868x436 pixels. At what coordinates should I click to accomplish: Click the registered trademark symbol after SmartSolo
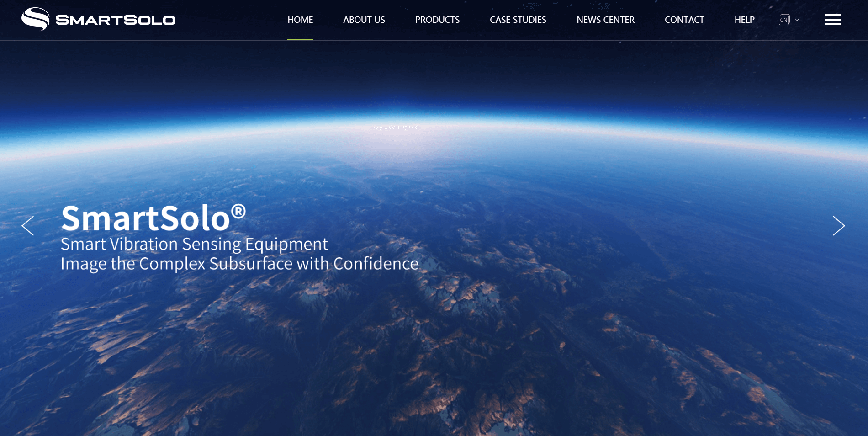(x=238, y=211)
